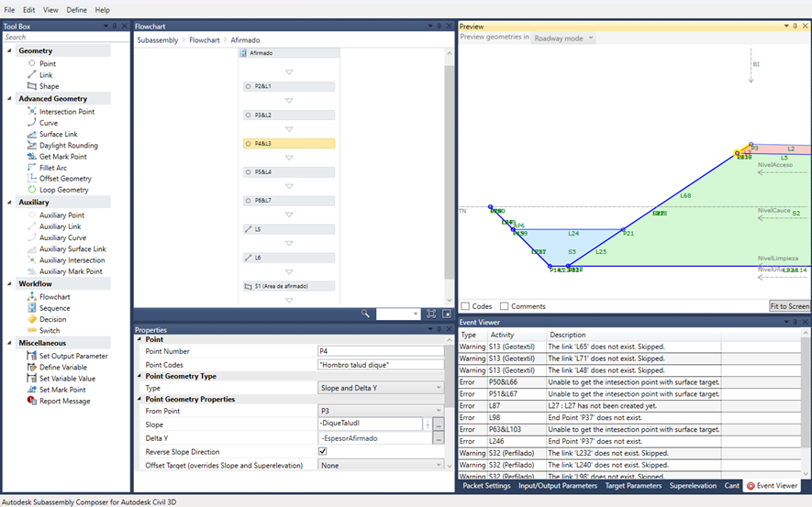Select the Loop Geometry tool

click(x=63, y=191)
